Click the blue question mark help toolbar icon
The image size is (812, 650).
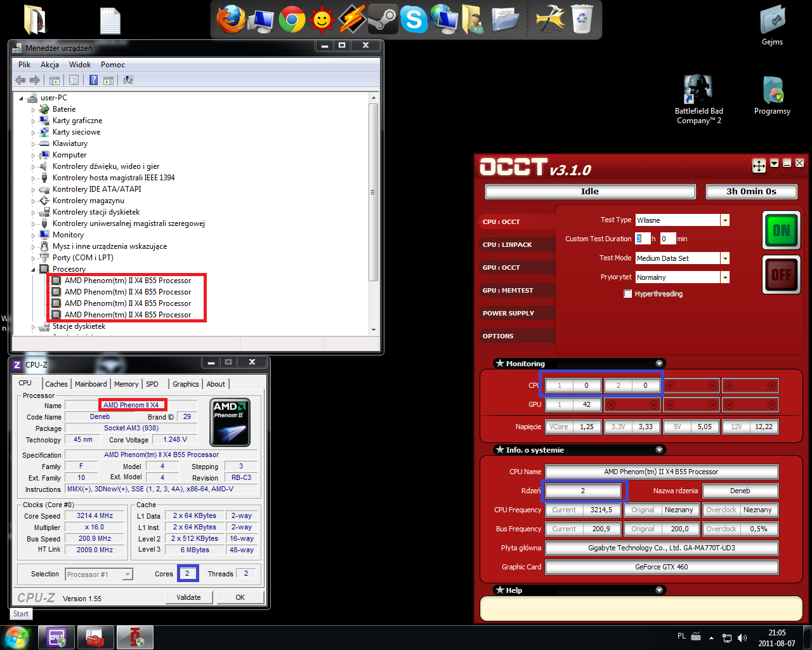point(93,80)
